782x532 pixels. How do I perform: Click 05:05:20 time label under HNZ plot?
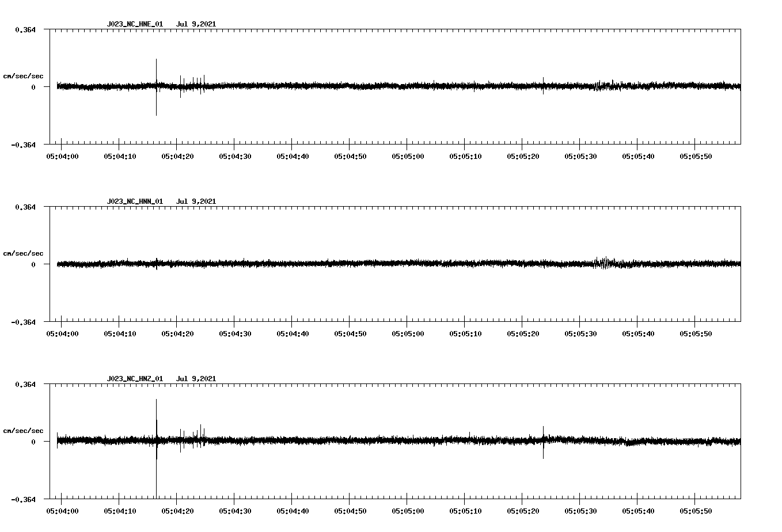[522, 511]
